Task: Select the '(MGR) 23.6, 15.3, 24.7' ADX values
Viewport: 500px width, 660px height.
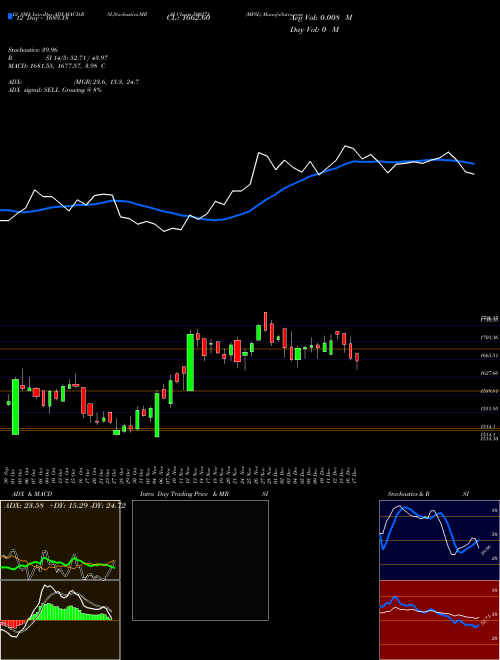Action: (x=106, y=82)
